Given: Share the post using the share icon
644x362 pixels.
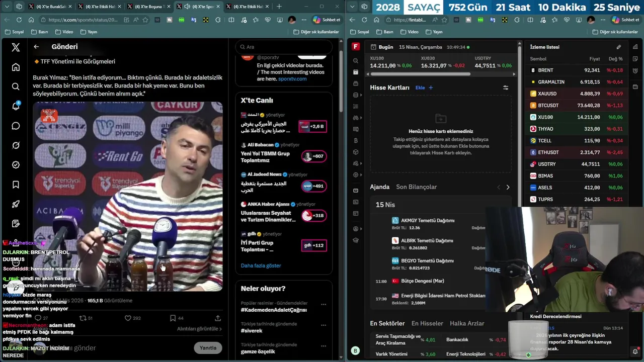Looking at the screenshot, I should coord(218,318).
